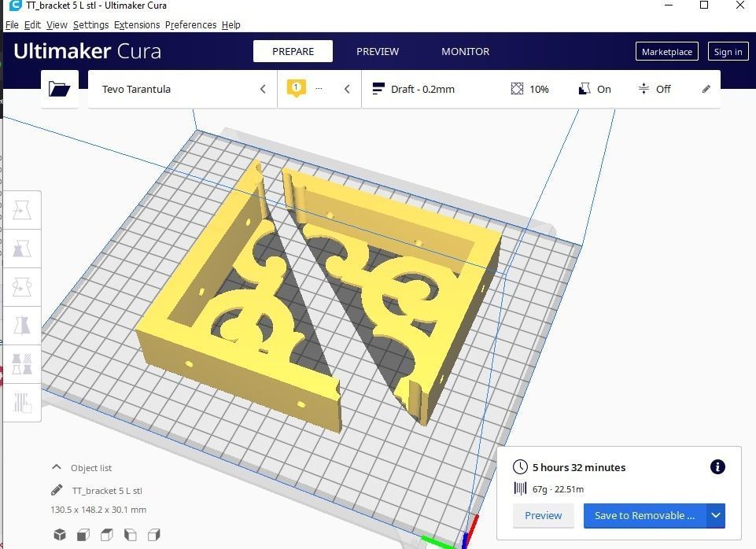
Task: Switch to top view cube icon
Action: pyautogui.click(x=107, y=535)
